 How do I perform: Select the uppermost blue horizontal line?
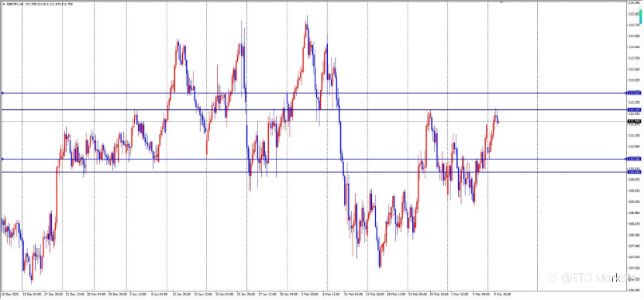tap(314, 93)
